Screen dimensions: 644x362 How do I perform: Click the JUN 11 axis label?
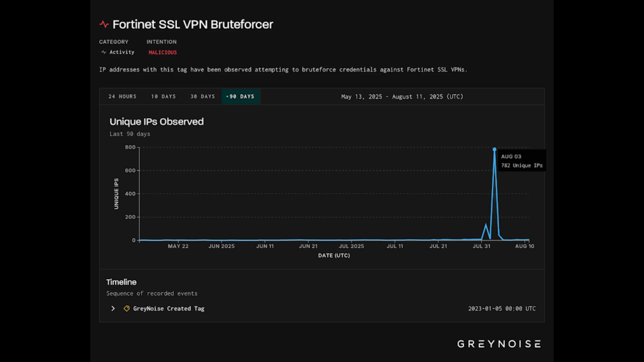[x=265, y=246]
